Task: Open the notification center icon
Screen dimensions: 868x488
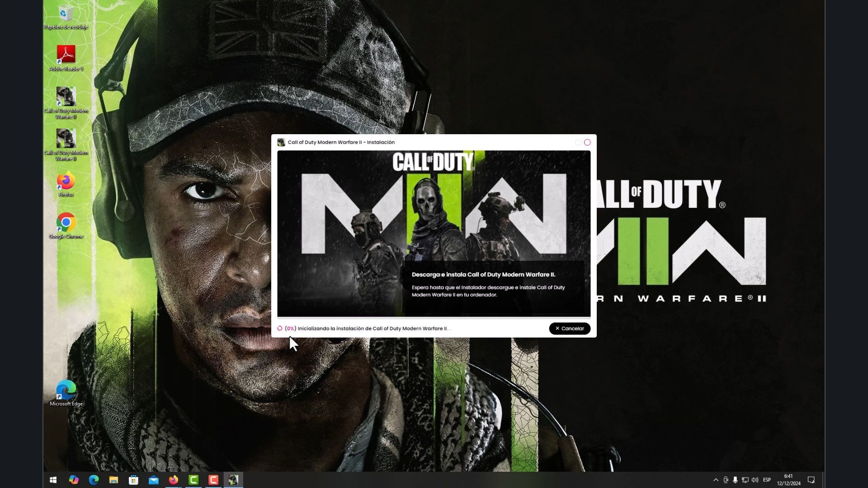Action: [x=811, y=480]
